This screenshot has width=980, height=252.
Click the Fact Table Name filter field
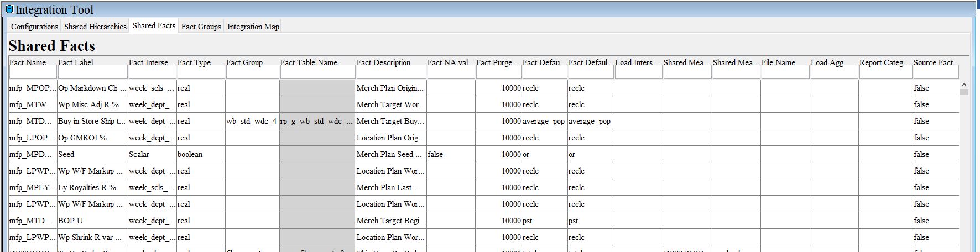pyautogui.click(x=317, y=72)
